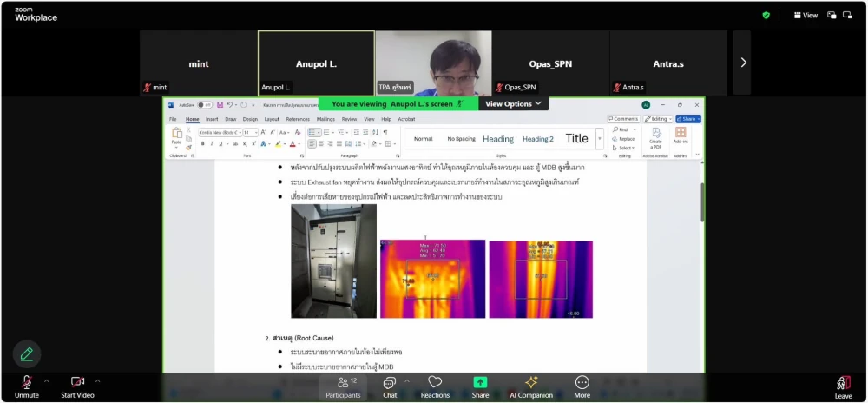This screenshot has height=403, width=868.
Task: Click the Zoom annotate pencil button
Action: click(27, 354)
